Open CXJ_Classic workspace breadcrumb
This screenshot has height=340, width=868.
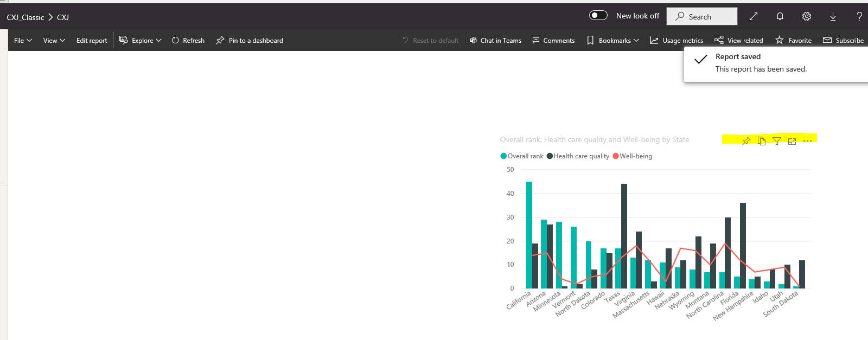coord(25,17)
